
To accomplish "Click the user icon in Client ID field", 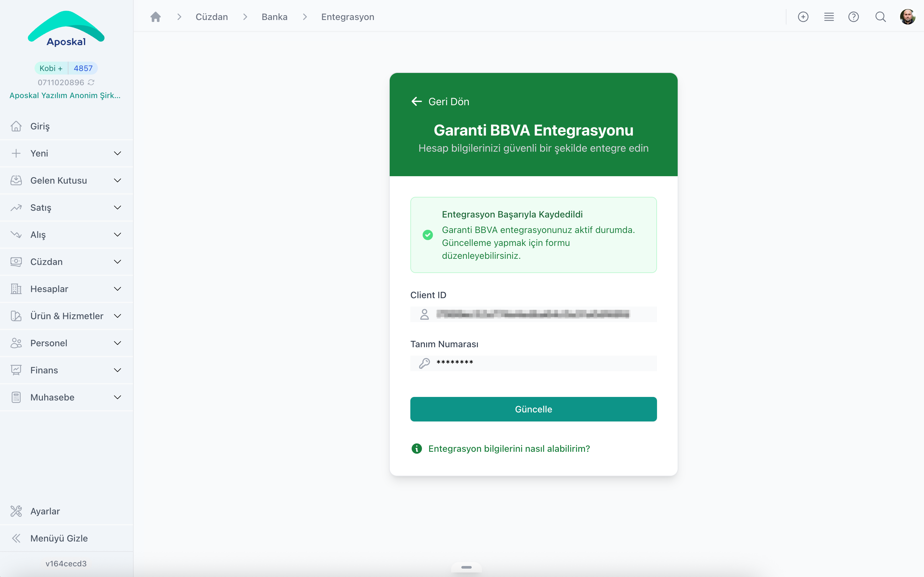I will pos(424,314).
